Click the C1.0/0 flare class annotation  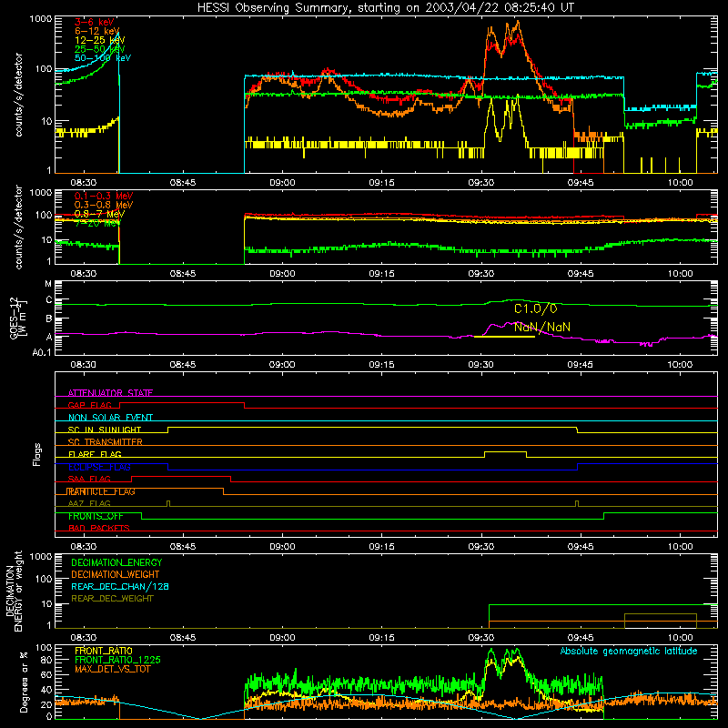(x=535, y=308)
